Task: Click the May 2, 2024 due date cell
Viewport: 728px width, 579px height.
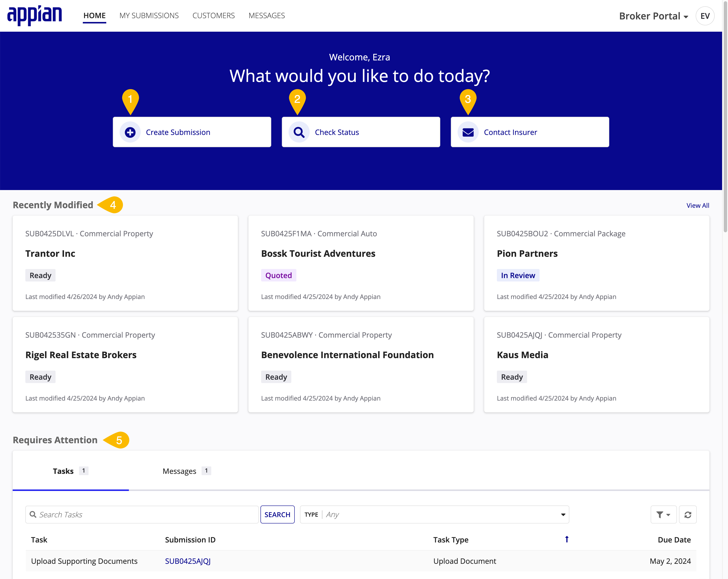Action: pos(670,561)
